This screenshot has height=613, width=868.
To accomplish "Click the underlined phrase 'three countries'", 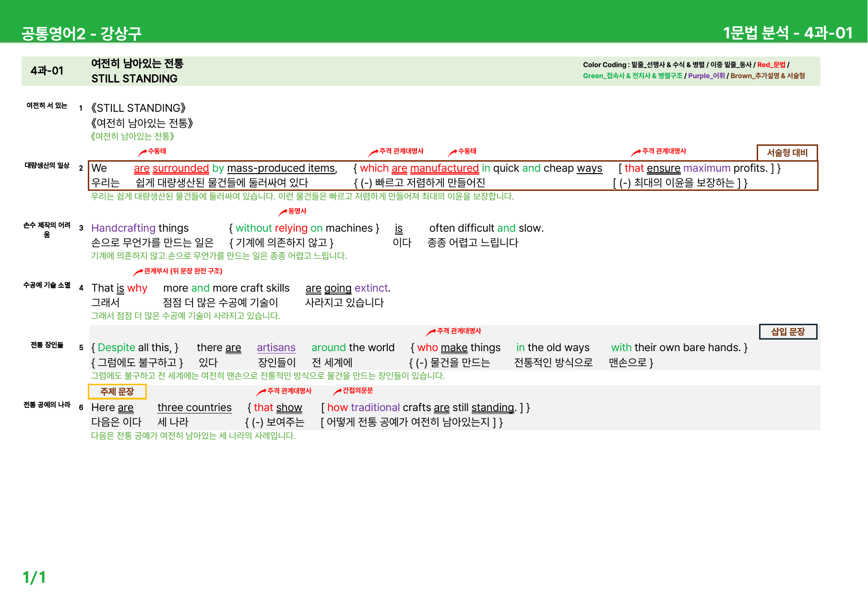I will click(194, 408).
